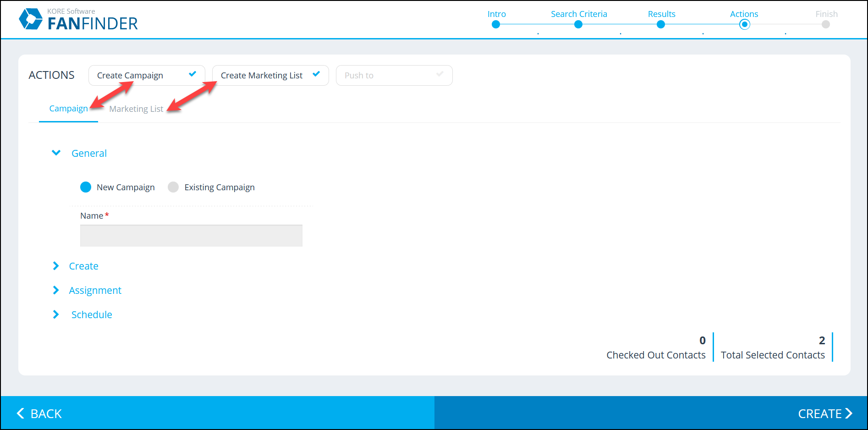Toggle the Create Marketing List action
This screenshot has height=430, width=868.
coord(270,75)
